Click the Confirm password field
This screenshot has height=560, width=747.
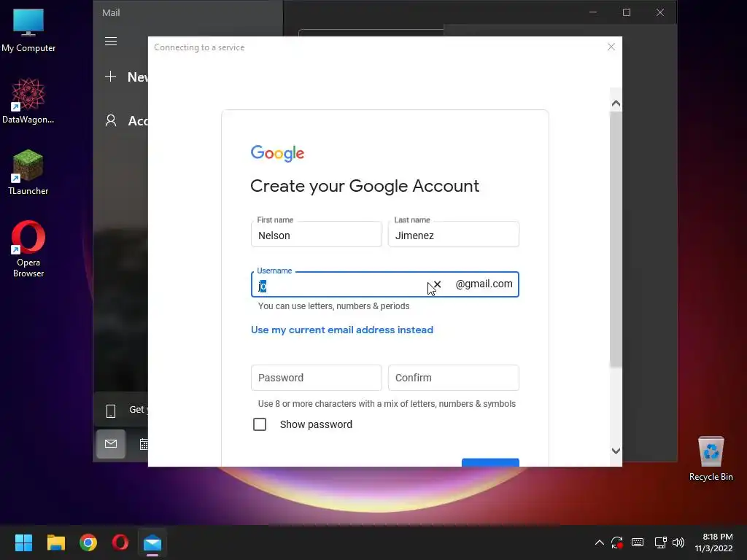click(x=454, y=378)
